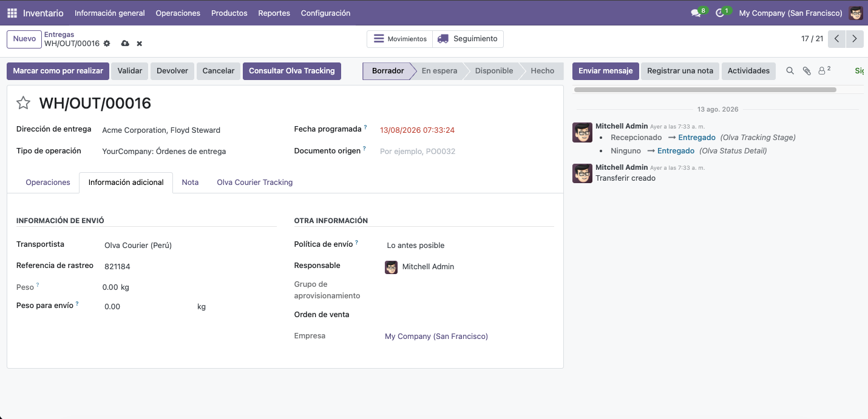
Task: Open the My Company (San Francisco) company link
Action: pos(436,336)
